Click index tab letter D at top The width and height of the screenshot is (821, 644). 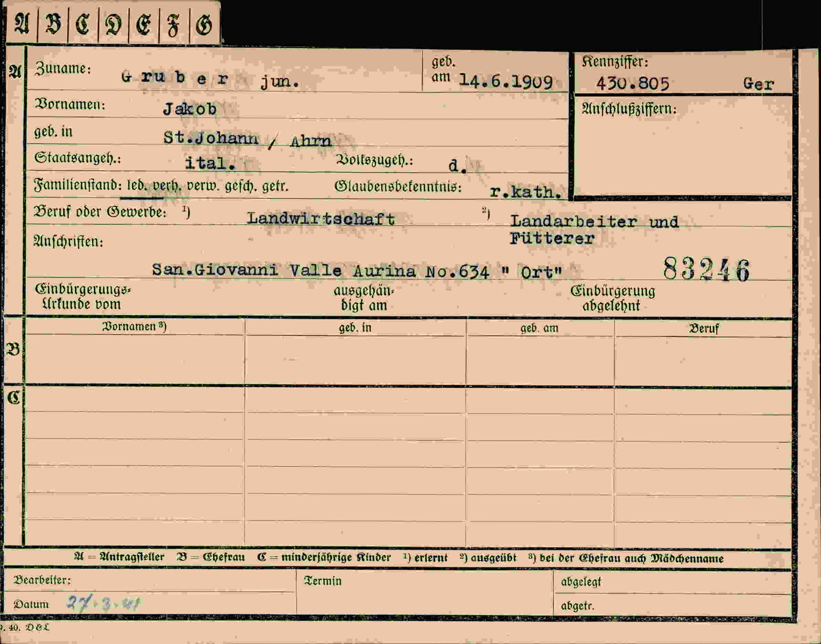pos(113,25)
